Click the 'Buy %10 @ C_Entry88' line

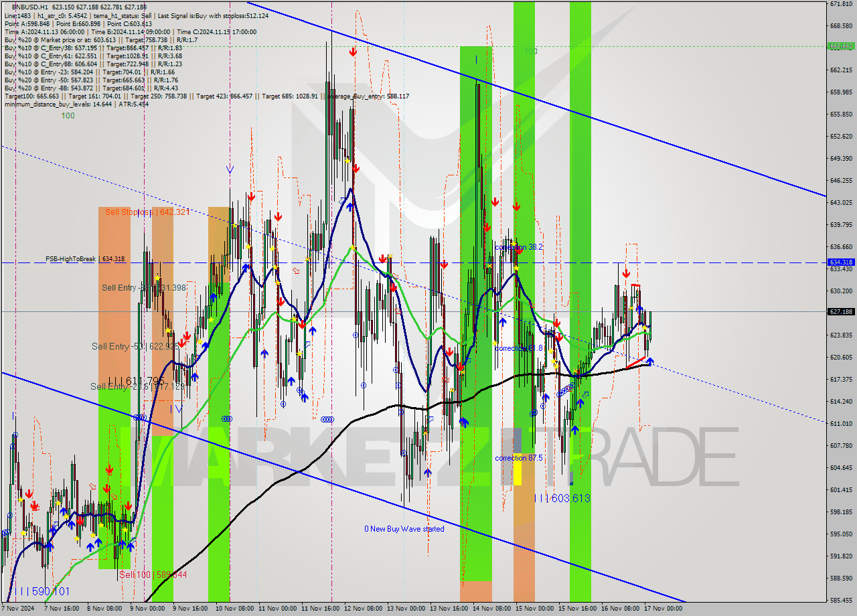[93, 64]
